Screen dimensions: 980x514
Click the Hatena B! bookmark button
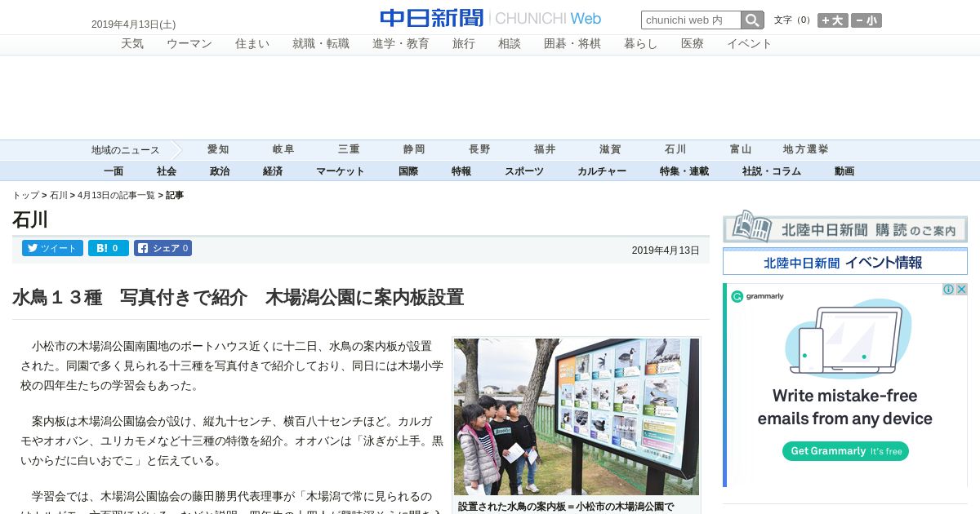(x=109, y=248)
